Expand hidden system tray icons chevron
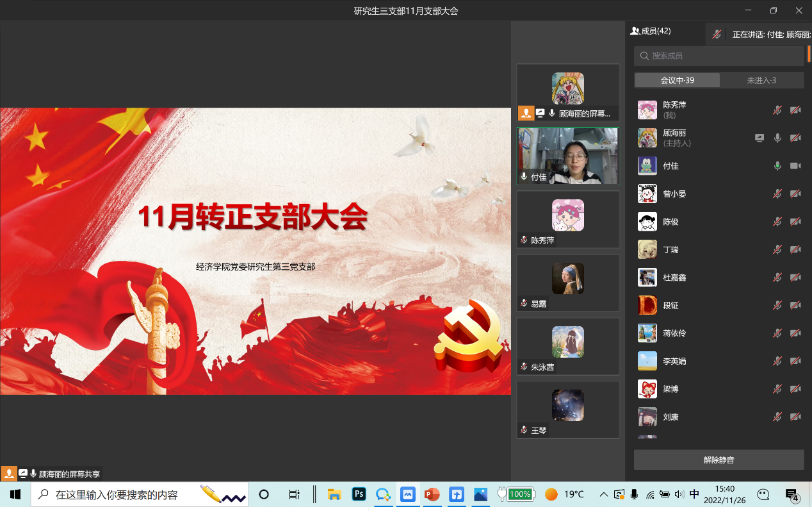 603,494
